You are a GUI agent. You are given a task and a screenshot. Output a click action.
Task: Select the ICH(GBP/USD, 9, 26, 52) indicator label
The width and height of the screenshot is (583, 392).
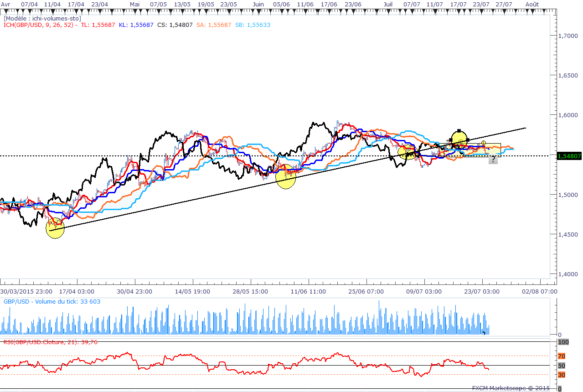[39, 25]
